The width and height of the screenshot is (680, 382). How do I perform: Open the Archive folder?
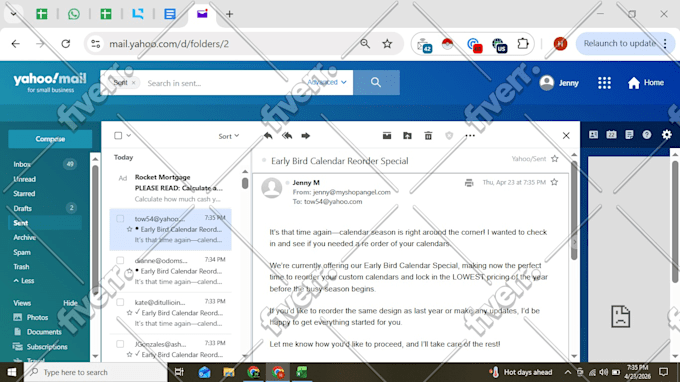pyautogui.click(x=24, y=238)
